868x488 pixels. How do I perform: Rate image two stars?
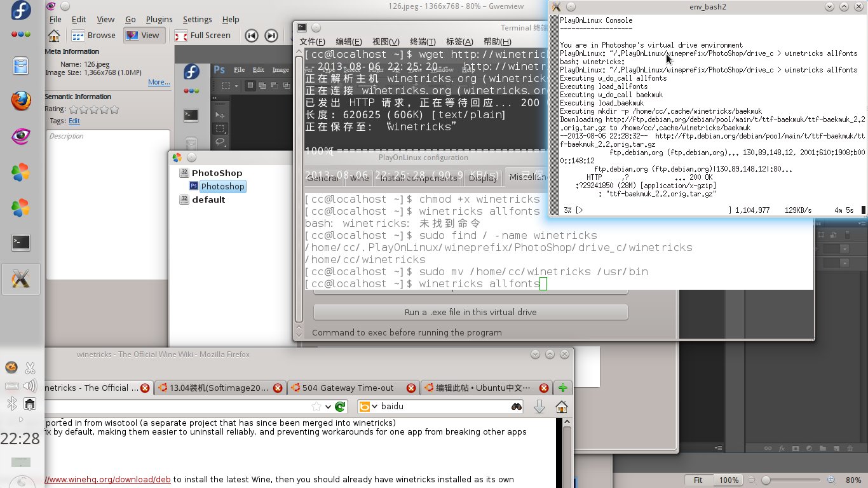coord(84,109)
